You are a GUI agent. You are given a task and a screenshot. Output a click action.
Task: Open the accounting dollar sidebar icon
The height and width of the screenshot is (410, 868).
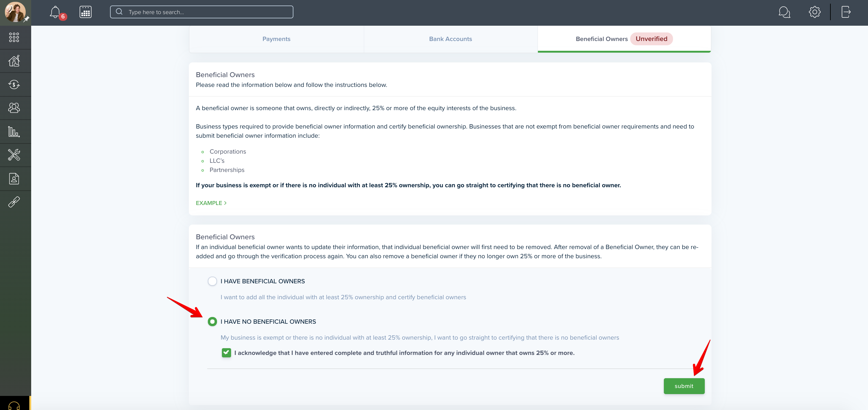[x=14, y=84]
